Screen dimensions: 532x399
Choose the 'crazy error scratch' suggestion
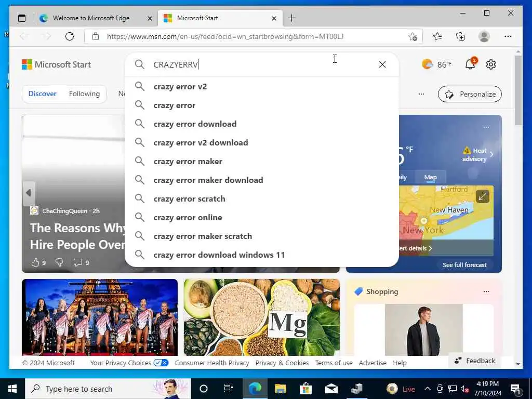(x=262, y=198)
